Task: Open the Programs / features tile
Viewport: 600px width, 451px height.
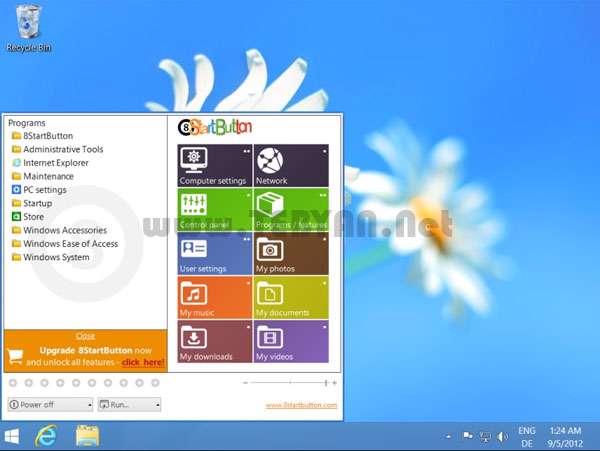Action: point(291,210)
